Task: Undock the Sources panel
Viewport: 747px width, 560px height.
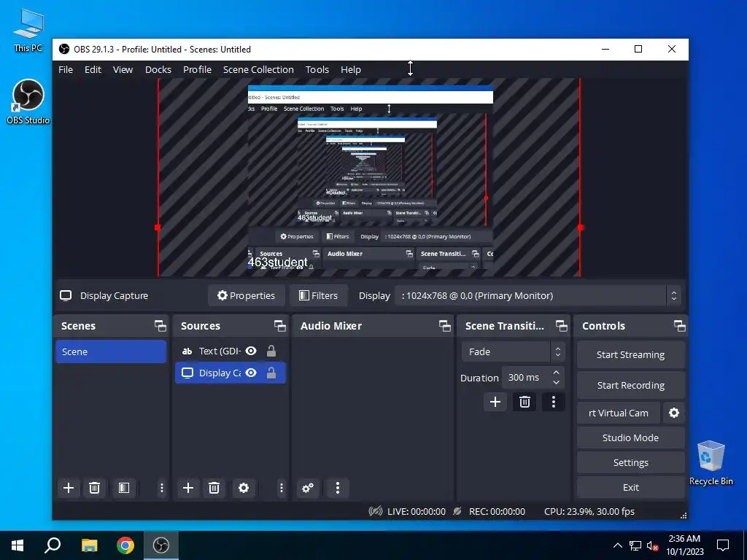Action: [x=279, y=326]
